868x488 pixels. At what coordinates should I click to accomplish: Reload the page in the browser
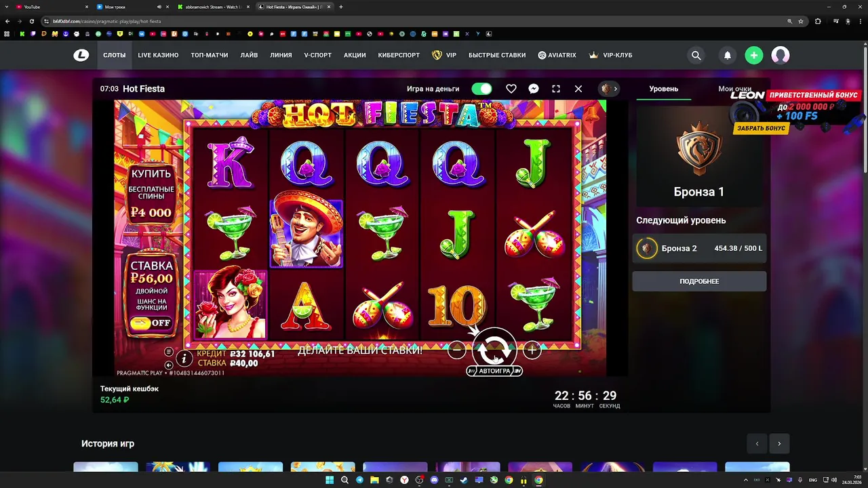coord(31,21)
